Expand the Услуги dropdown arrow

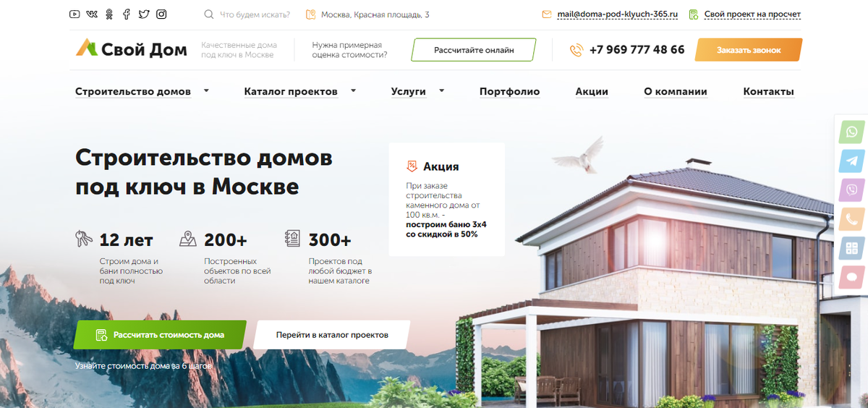441,91
